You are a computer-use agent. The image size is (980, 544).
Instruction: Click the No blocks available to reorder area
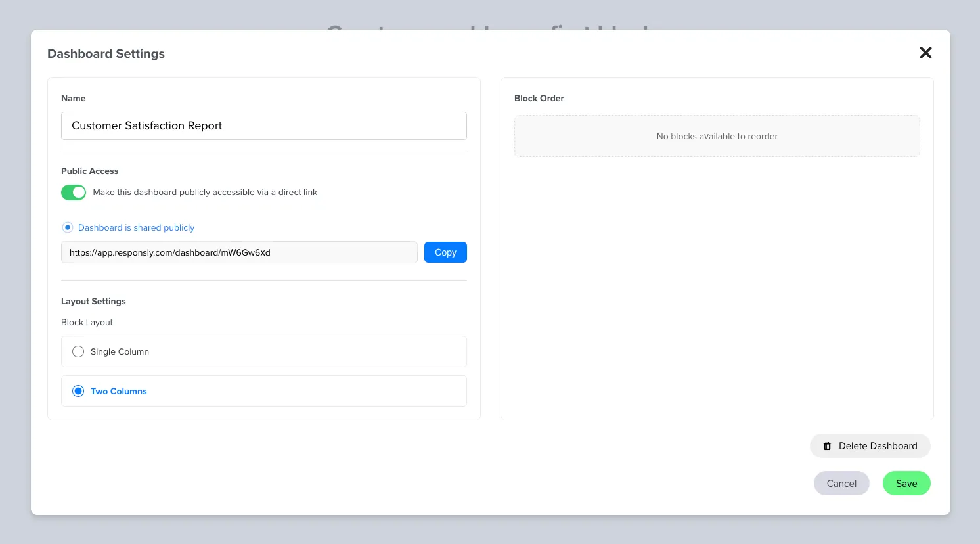tap(717, 136)
